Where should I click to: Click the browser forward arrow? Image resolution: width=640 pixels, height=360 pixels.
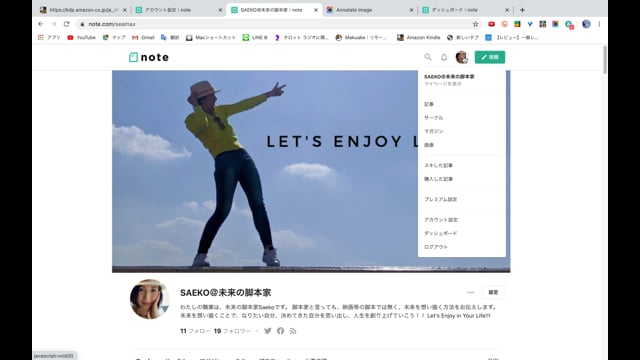53,24
